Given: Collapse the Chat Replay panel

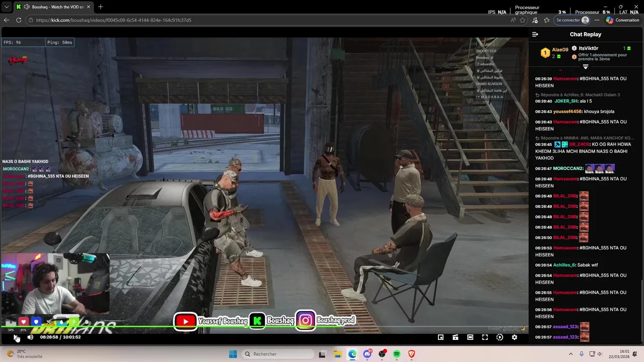Looking at the screenshot, I should pos(535,34).
